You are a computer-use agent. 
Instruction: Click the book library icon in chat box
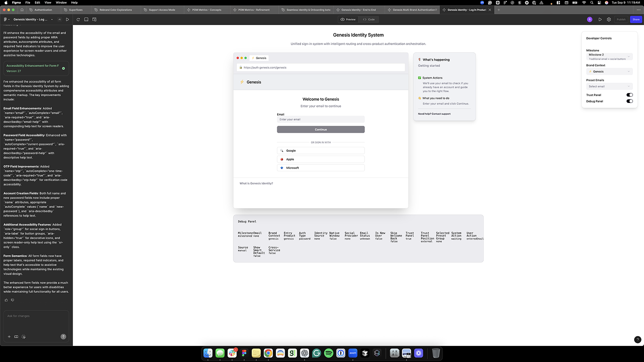[x=16, y=337]
